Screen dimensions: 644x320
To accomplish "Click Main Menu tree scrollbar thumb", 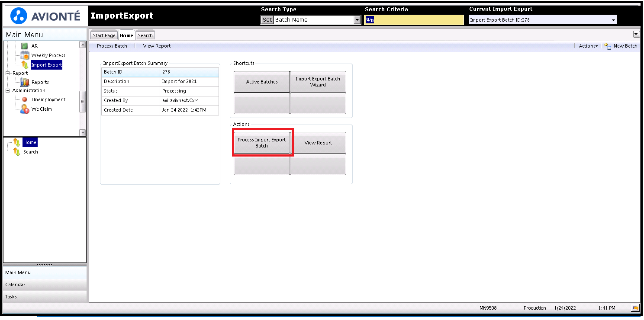I will (83, 102).
